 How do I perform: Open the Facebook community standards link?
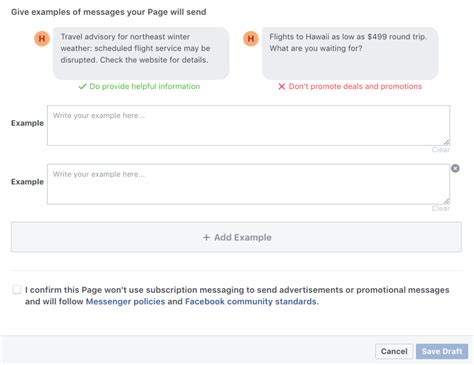pos(251,302)
